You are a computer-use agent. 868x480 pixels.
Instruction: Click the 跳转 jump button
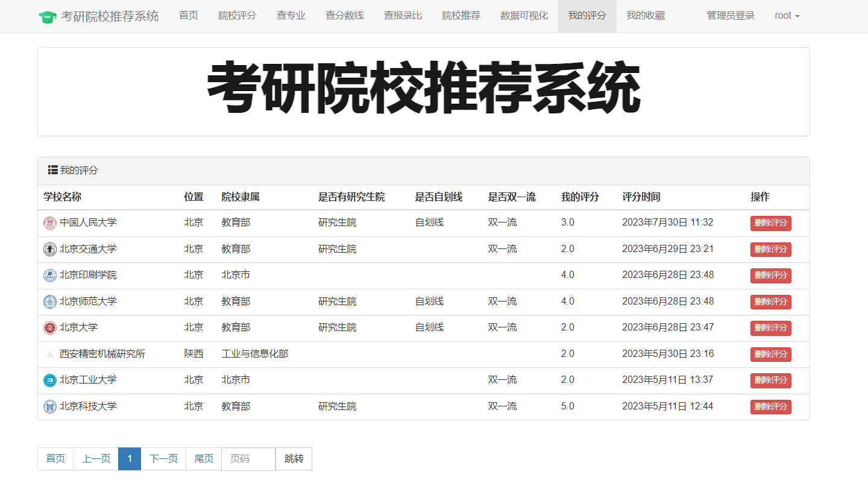(x=294, y=459)
